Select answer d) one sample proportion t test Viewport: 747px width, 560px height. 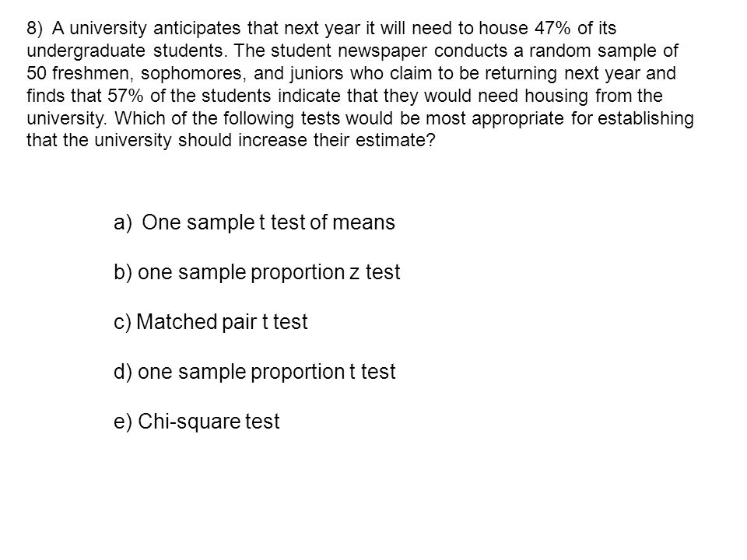tap(254, 372)
